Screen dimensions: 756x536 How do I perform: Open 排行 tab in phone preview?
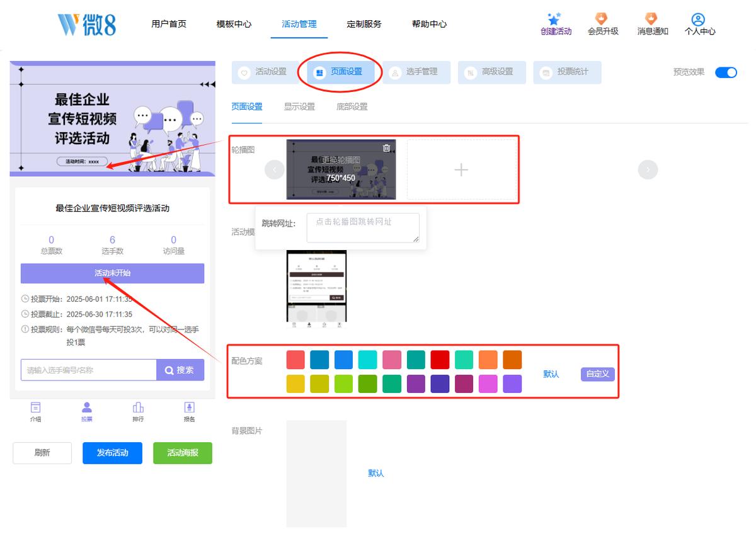pyautogui.click(x=138, y=413)
